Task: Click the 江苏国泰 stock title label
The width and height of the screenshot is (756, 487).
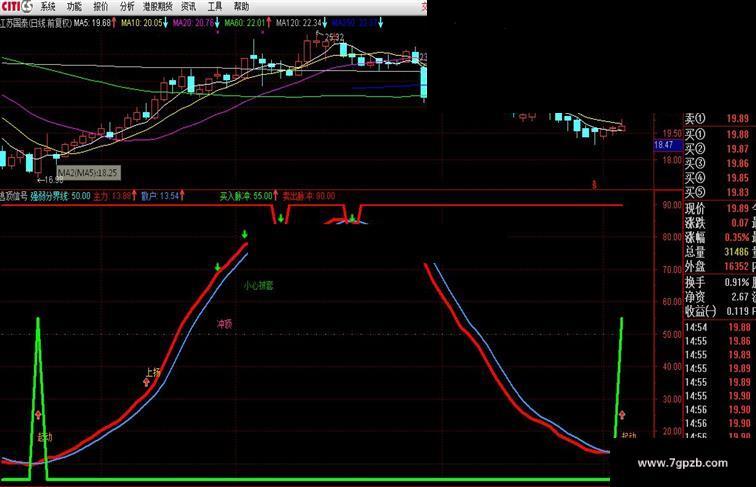Action: click(36, 23)
